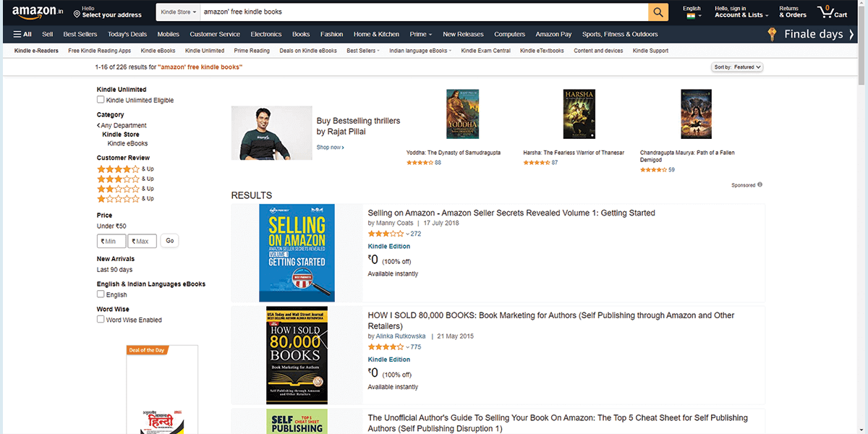
Task: Check the English language eBooks checkbox
Action: tap(100, 294)
